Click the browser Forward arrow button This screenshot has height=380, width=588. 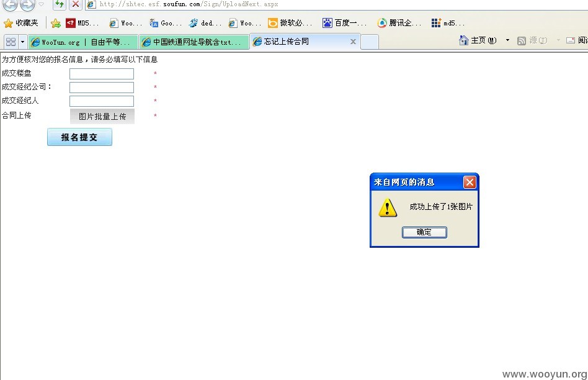pos(27,4)
